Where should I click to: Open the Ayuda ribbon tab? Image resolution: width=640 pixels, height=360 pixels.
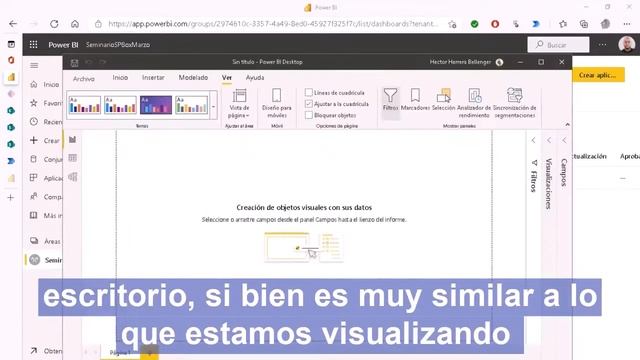point(255,78)
